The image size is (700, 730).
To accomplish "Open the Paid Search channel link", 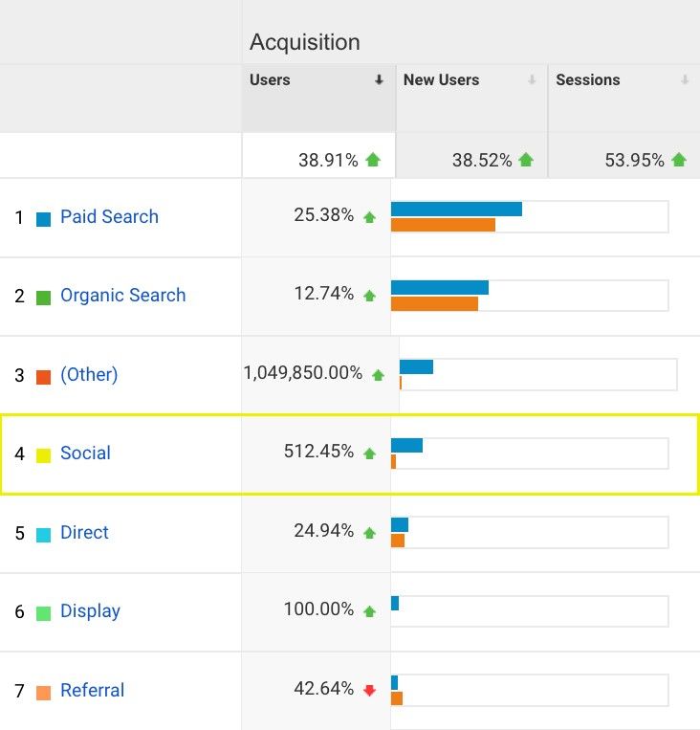I will tap(109, 217).
